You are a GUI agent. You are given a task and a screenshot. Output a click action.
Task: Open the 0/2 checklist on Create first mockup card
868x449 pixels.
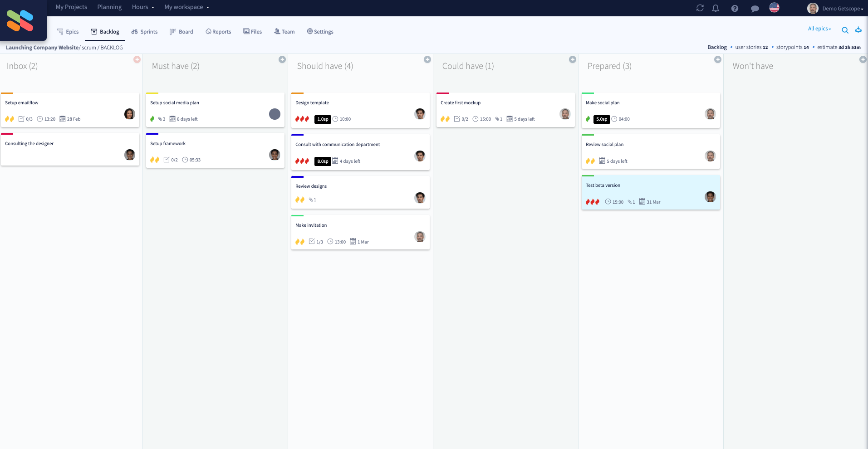point(461,119)
